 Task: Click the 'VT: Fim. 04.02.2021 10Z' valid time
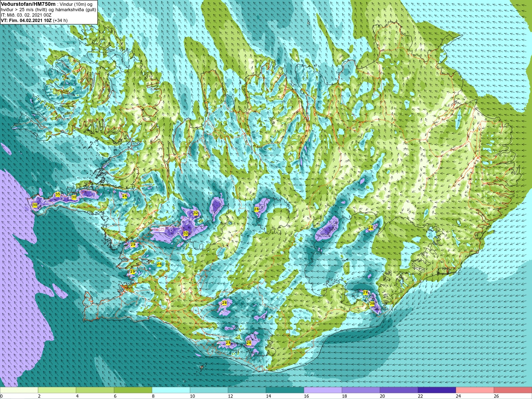(x=26, y=20)
